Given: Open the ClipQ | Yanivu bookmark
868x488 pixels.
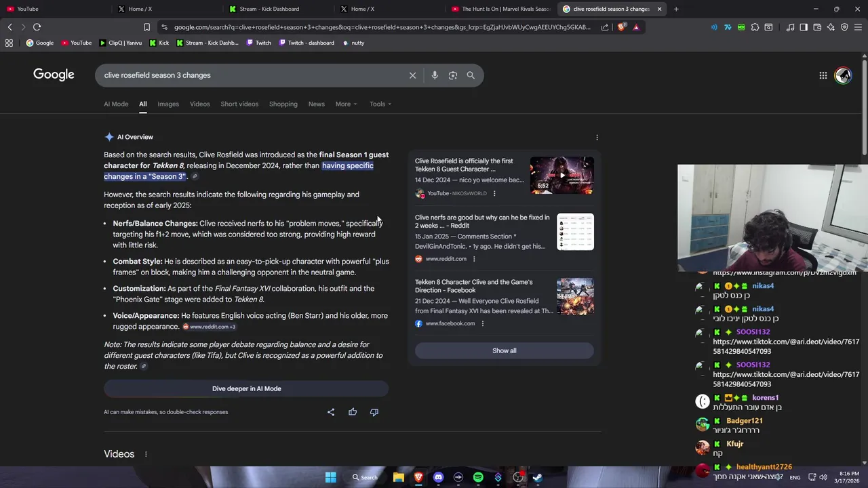Looking at the screenshot, I should [x=121, y=43].
